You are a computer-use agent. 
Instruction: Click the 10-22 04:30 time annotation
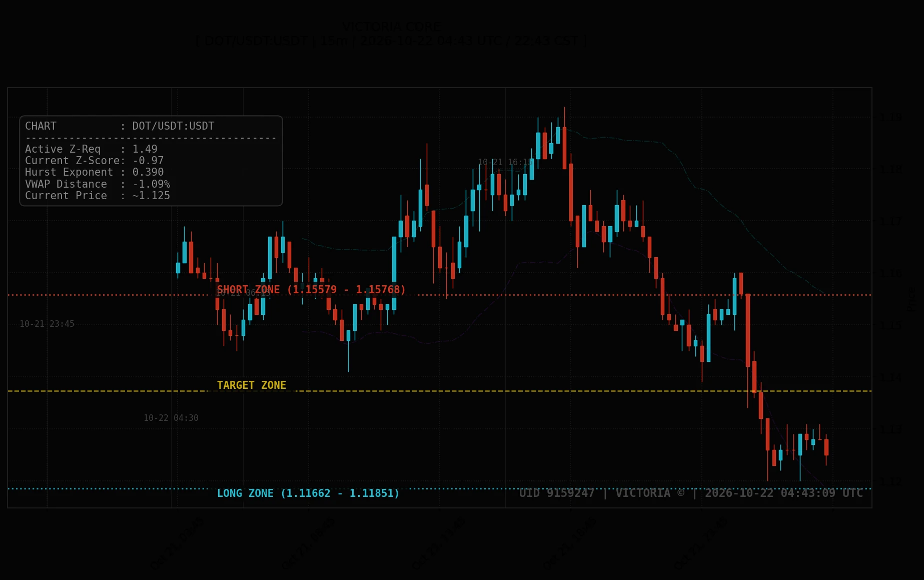tap(171, 418)
